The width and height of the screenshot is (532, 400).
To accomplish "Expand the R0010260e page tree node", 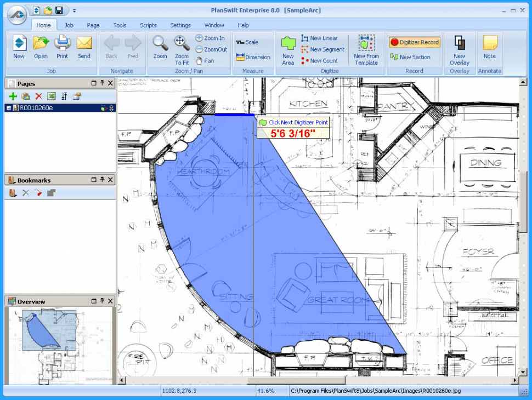I will coord(8,108).
